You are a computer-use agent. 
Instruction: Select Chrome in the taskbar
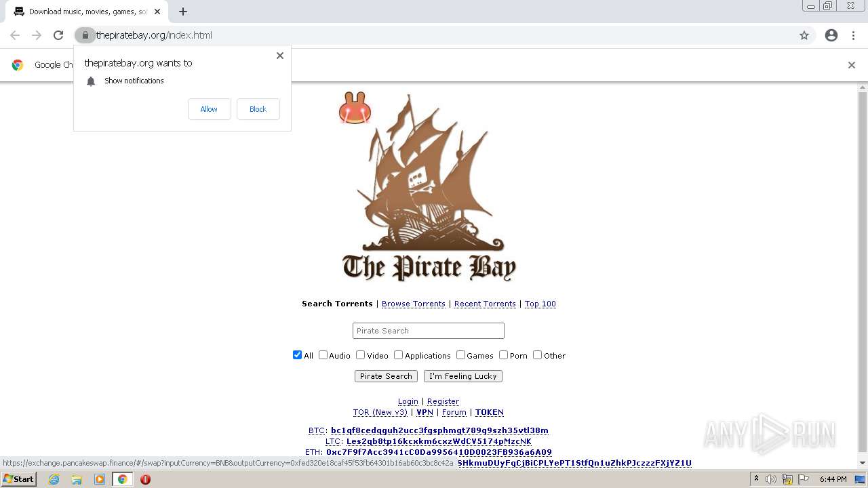(x=122, y=479)
